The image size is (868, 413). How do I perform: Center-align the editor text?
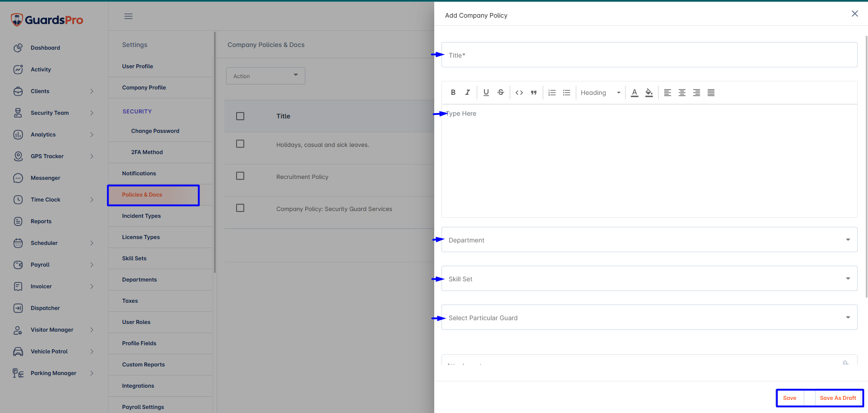(x=682, y=93)
